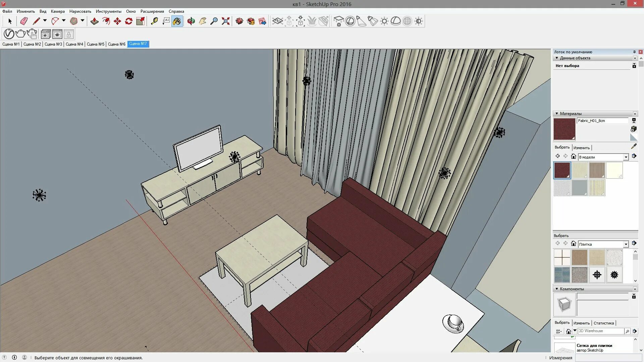Open the Расширения menu
Viewport: 644px width, 362px height.
click(x=152, y=11)
